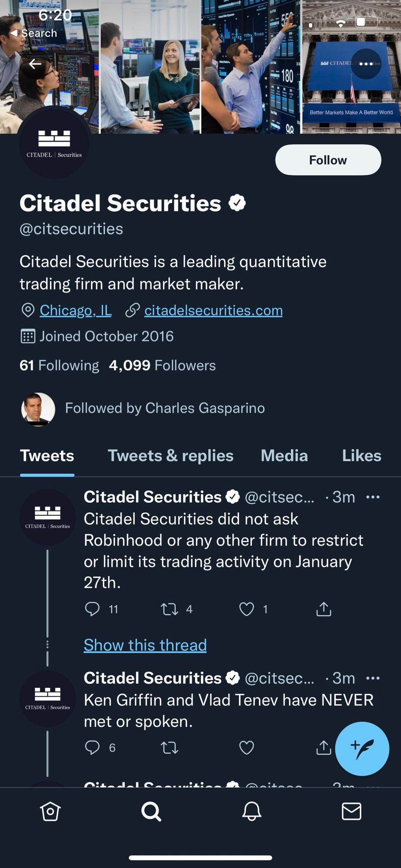The height and width of the screenshot is (868, 401).
Task: Like the Ken Griffin tweet
Action: click(247, 748)
